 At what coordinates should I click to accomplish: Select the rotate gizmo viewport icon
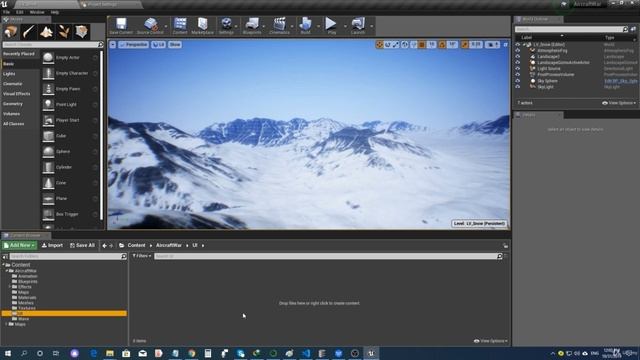(388, 44)
